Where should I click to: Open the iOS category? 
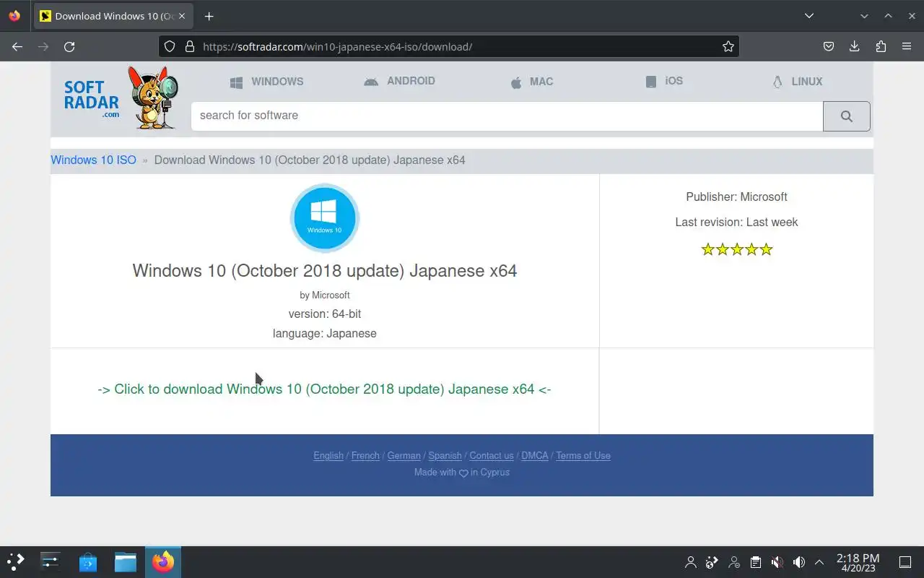pos(664,81)
